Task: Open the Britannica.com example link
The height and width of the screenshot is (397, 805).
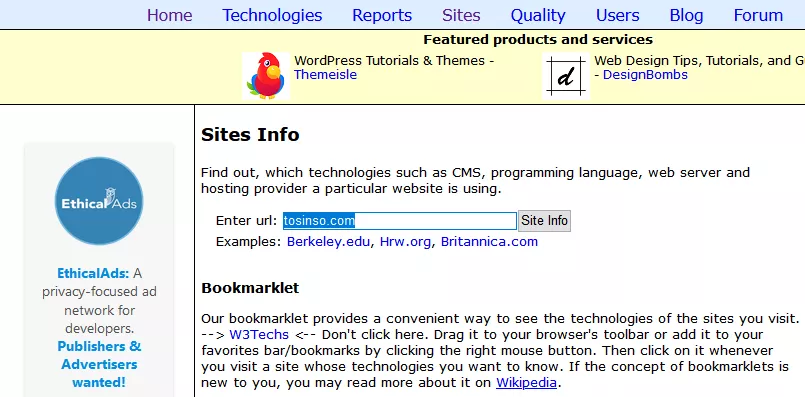Action: (489, 241)
